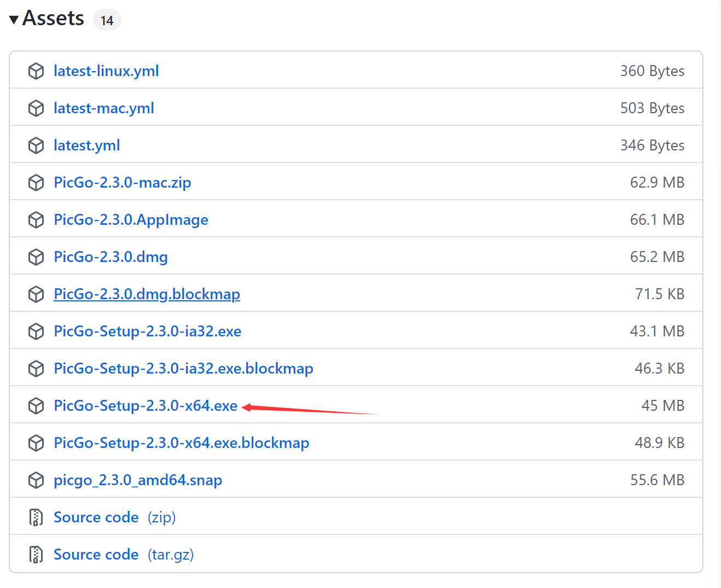Click the package icon beside picgo_2.3.0_amd64.snap
This screenshot has height=588, width=722.
click(36, 480)
